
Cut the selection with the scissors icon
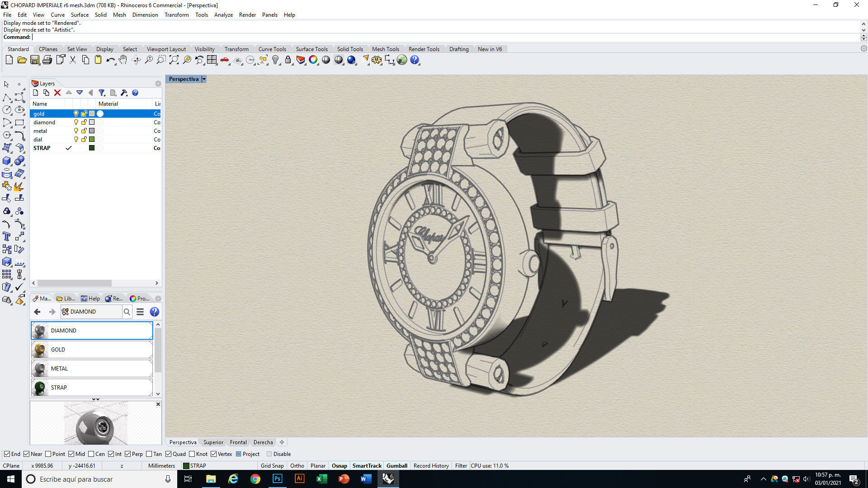coord(73,60)
